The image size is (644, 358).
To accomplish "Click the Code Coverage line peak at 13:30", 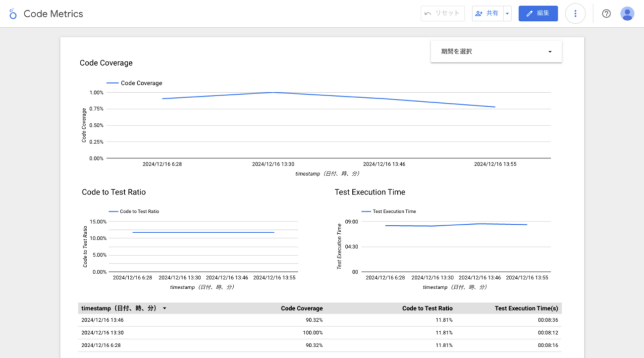I will (x=273, y=93).
